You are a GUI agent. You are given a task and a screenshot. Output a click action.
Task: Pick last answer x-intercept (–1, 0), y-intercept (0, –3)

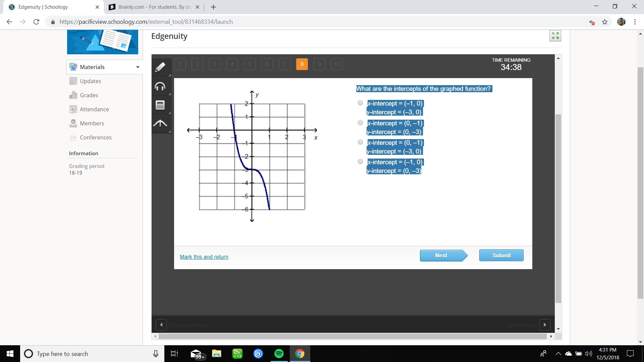360,162
